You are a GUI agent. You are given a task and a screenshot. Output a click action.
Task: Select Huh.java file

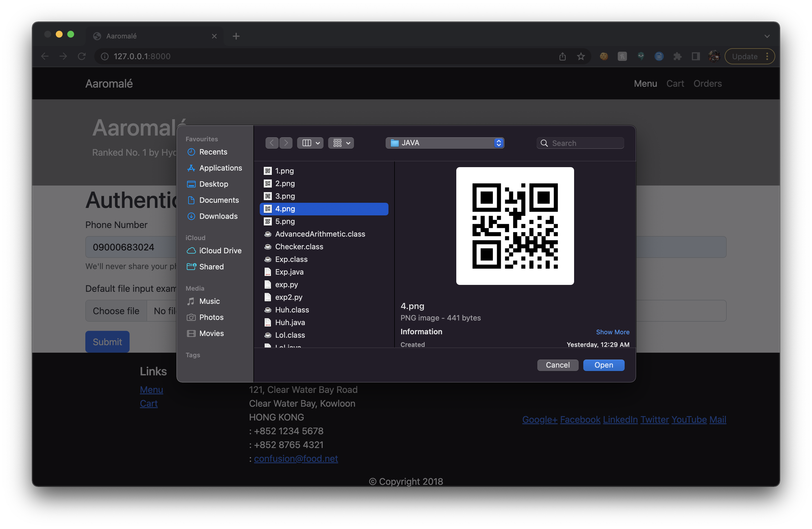click(324, 322)
